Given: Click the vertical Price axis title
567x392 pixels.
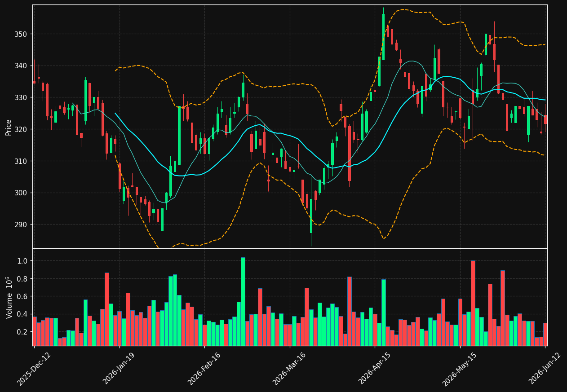Looking at the screenshot, I should 9,127.
